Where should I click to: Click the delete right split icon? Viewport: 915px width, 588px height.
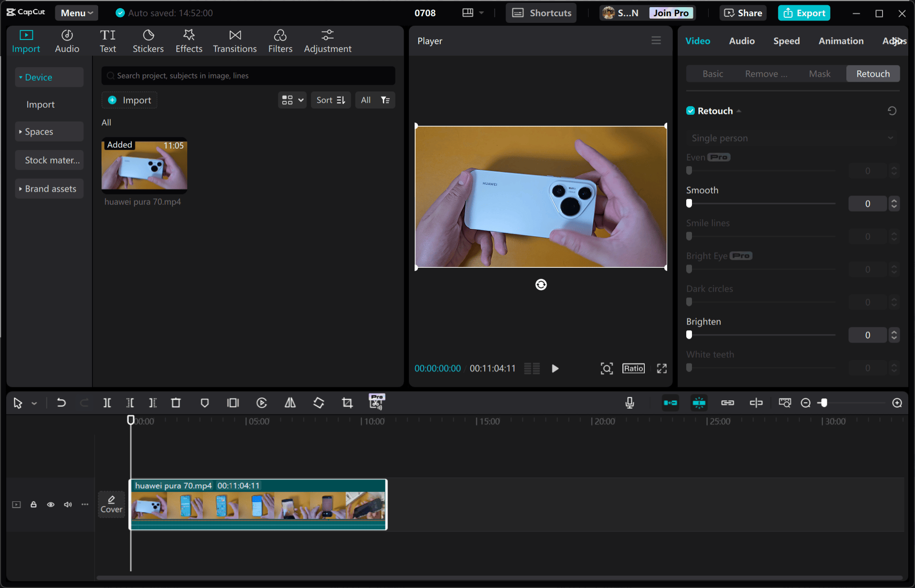152,403
